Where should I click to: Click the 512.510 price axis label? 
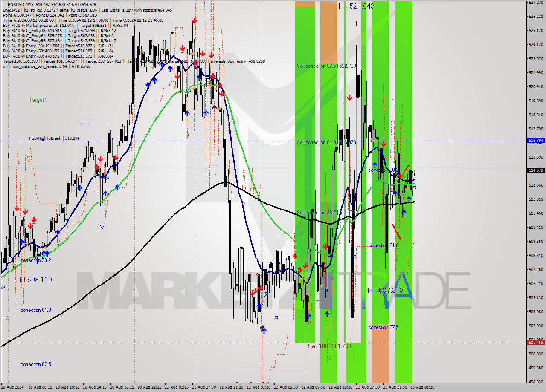click(x=536, y=199)
